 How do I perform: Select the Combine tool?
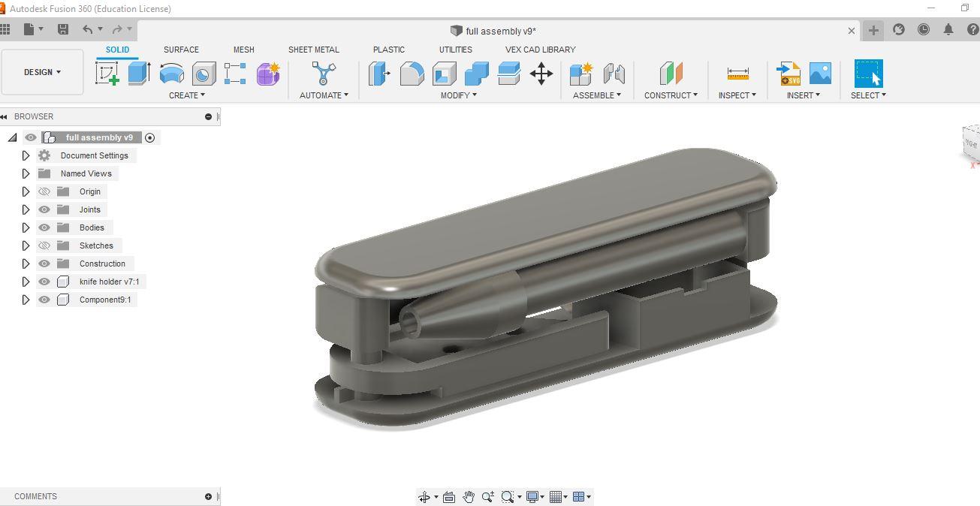(x=477, y=74)
